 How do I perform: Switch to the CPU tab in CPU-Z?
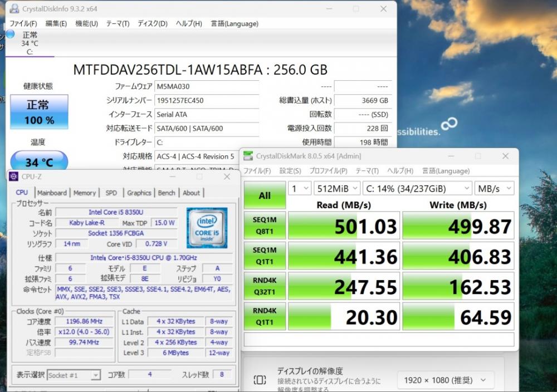22,193
